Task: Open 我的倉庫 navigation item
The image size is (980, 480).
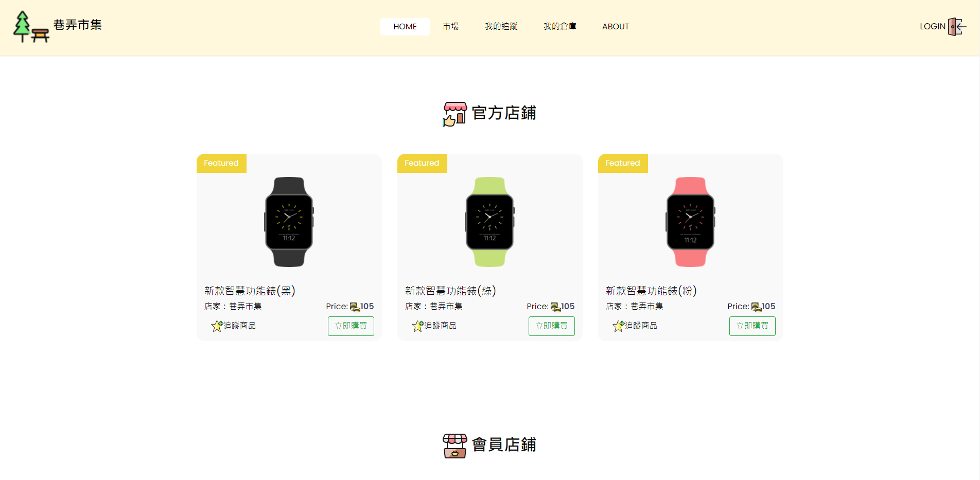Action: (x=560, y=27)
